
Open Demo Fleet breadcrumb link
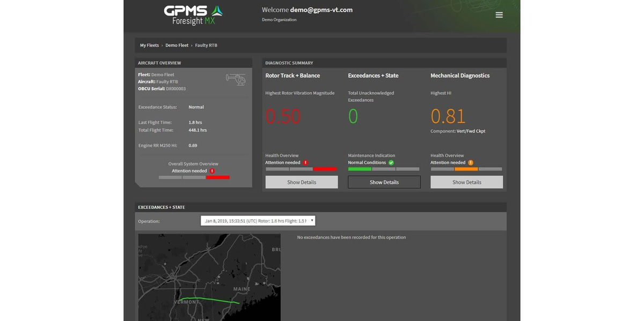(177, 46)
